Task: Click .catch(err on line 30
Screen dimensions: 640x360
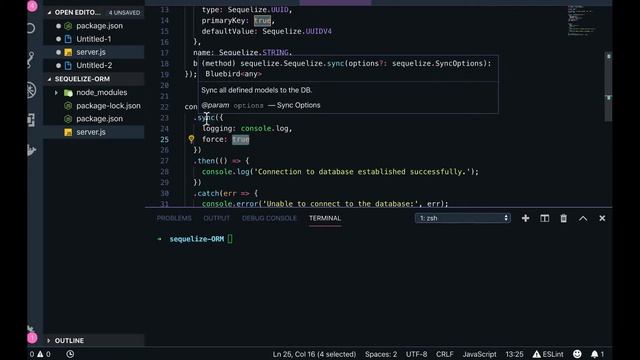Action: coord(217,193)
